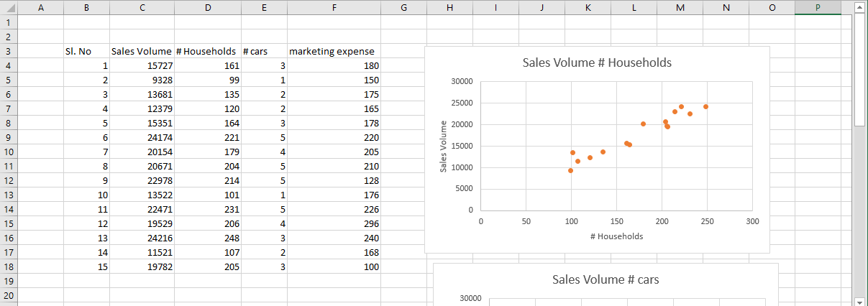The height and width of the screenshot is (306, 868).
Task: Select column C header
Action: pyautogui.click(x=142, y=8)
